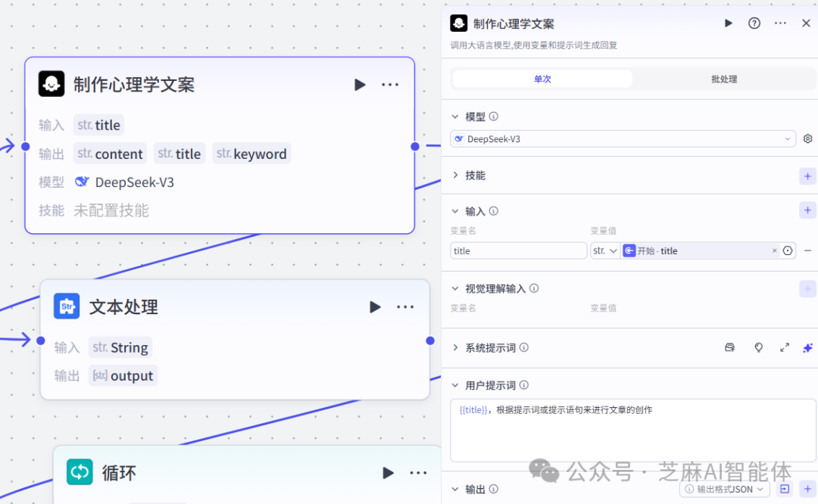818x504 pixels.
Task: Click the import icon beside 输出格式JSON
Action: pyautogui.click(x=785, y=489)
